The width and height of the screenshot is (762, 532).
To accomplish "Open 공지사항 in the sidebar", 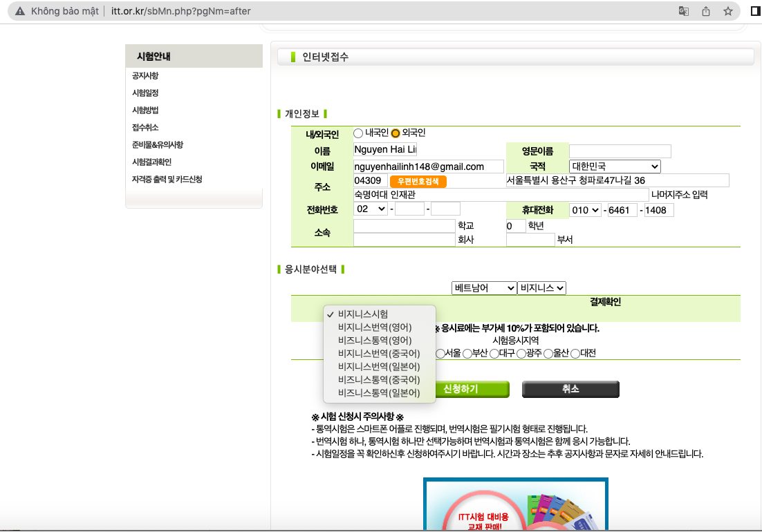I will coord(145,76).
